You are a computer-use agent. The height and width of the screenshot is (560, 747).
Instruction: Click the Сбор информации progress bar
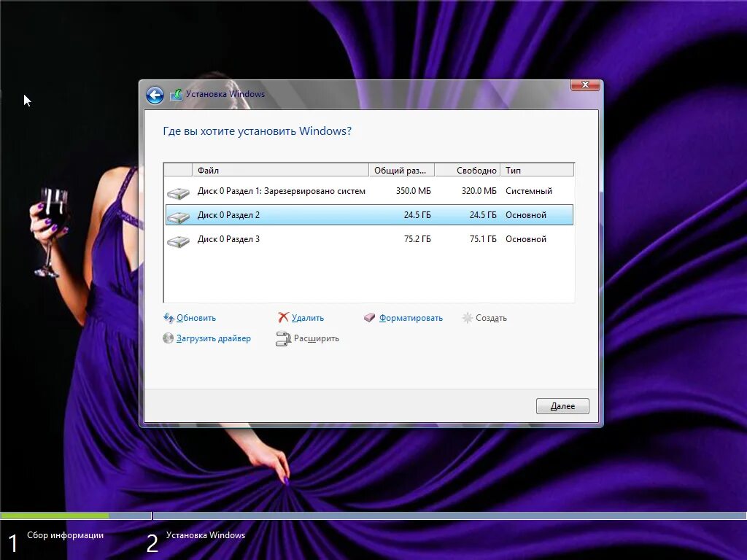pos(76,516)
